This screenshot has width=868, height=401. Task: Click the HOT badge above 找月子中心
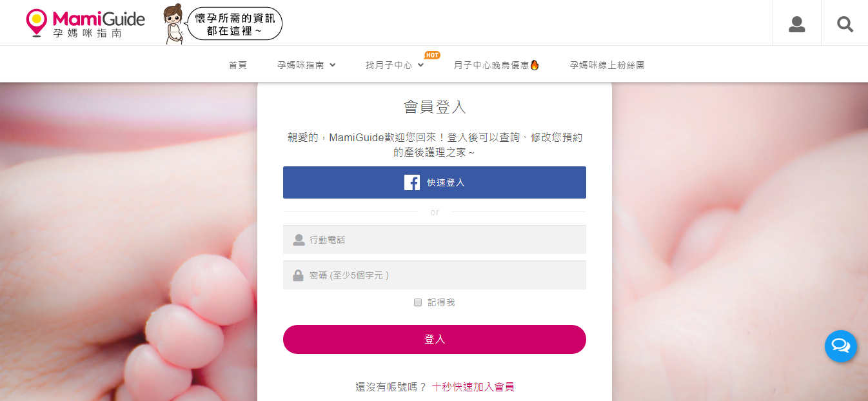(431, 55)
